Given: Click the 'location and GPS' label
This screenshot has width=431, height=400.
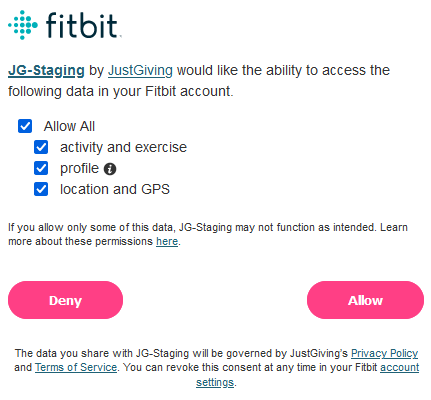Looking at the screenshot, I should pos(115,189).
